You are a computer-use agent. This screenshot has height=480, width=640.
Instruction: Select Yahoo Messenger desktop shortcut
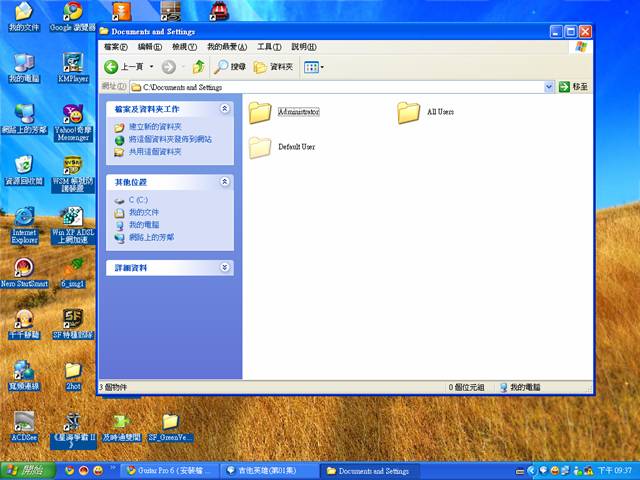[73, 122]
